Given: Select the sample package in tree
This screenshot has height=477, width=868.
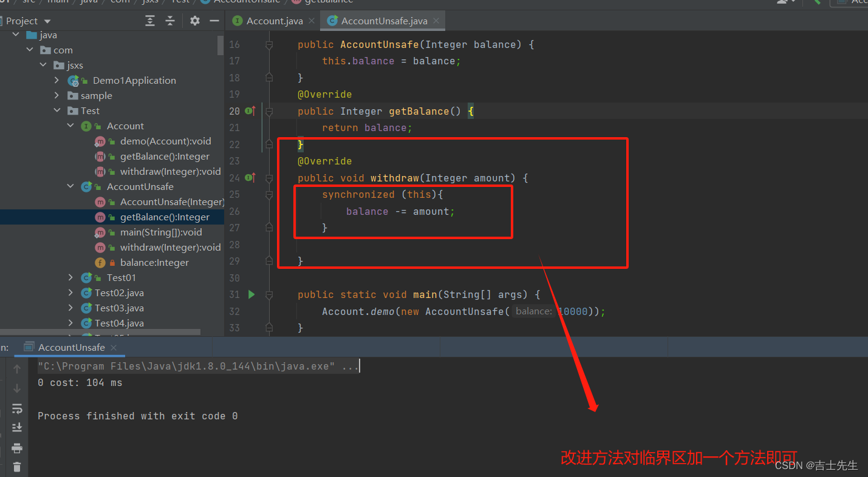Looking at the screenshot, I should [96, 95].
